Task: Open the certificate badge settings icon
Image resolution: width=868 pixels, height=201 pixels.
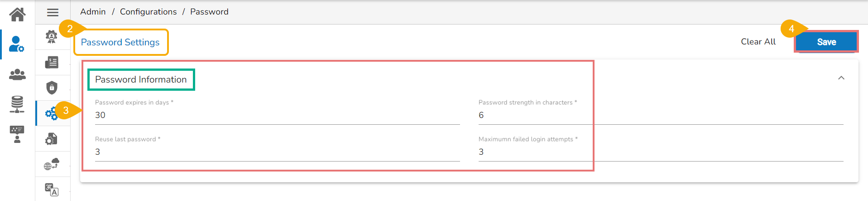Action: (52, 37)
